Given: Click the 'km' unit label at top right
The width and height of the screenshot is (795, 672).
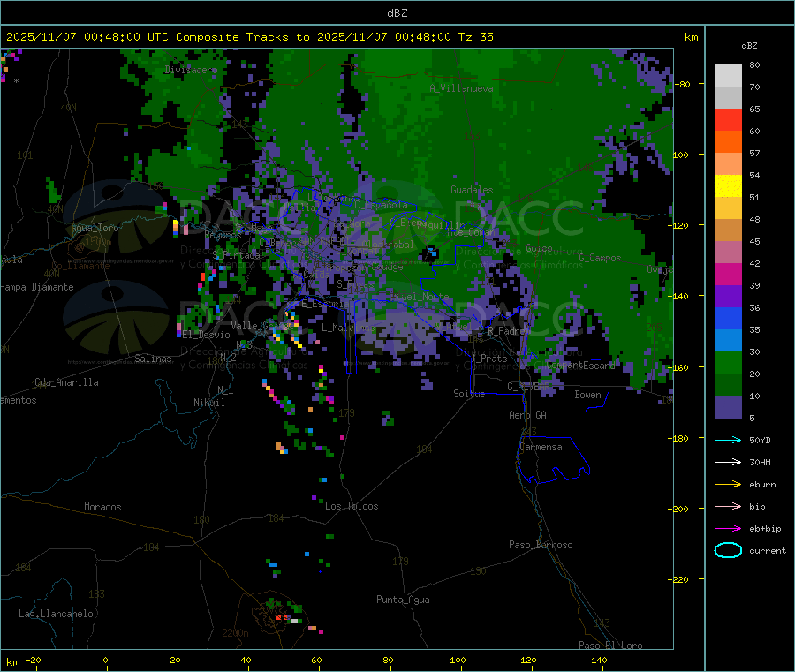Looking at the screenshot, I should pyautogui.click(x=691, y=37).
